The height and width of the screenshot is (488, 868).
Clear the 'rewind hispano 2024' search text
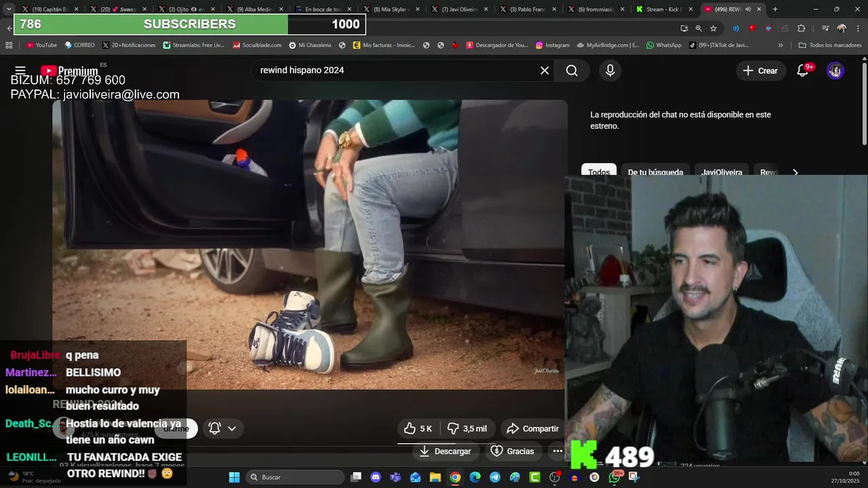545,70
